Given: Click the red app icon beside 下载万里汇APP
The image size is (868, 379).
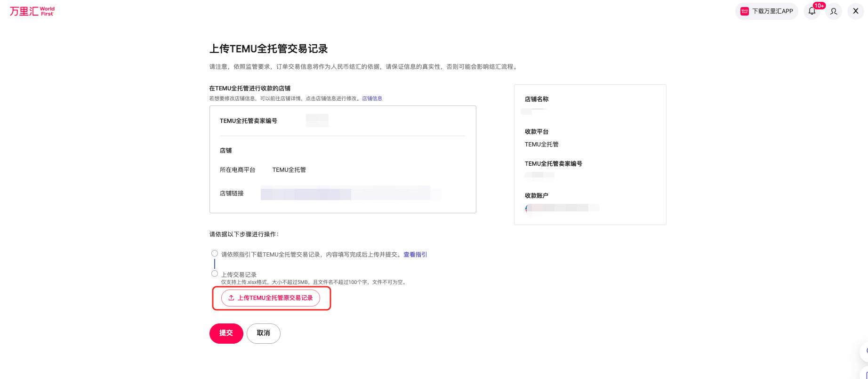Looking at the screenshot, I should [x=745, y=11].
